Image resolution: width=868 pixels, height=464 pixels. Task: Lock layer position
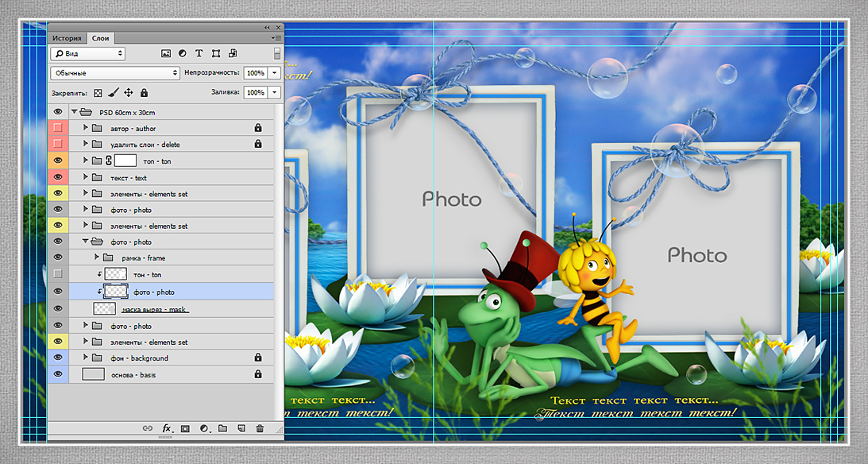click(x=129, y=92)
